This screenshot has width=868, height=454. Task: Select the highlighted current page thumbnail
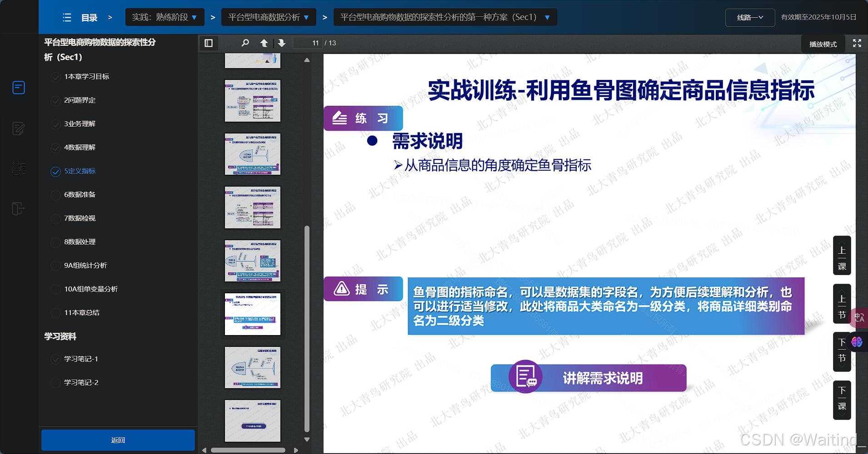[x=253, y=314]
